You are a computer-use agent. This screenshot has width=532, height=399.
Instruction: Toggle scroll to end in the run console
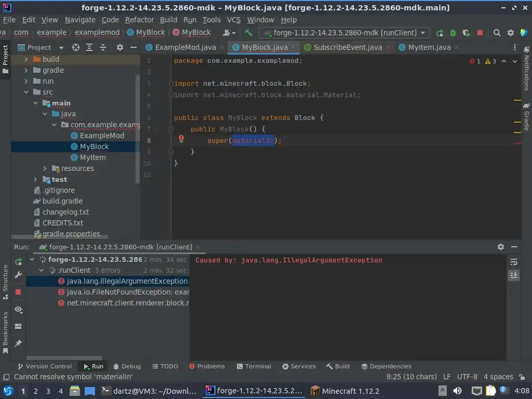coord(514,275)
